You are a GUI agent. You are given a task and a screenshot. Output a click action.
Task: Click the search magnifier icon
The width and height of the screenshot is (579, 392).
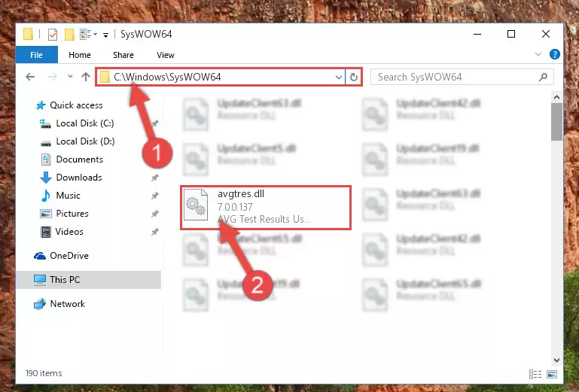[x=543, y=77]
